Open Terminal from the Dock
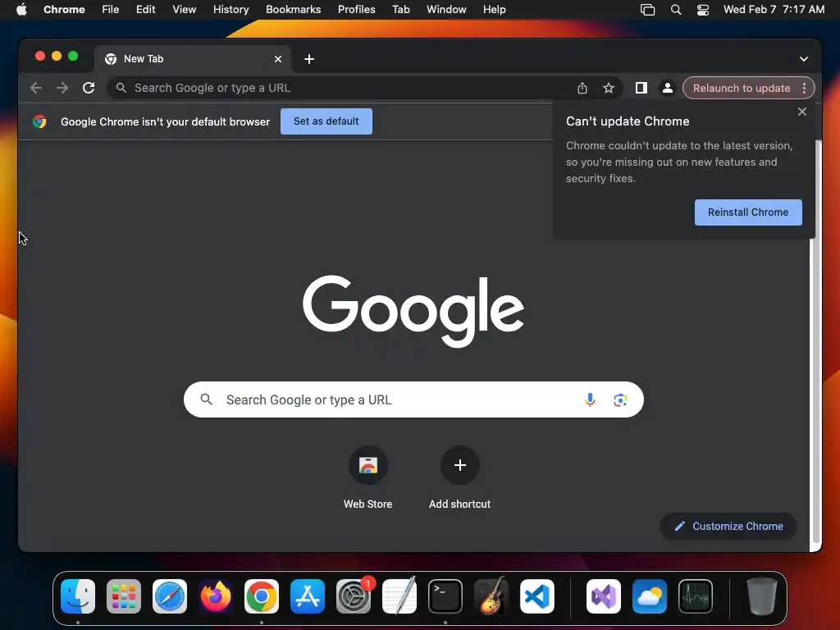This screenshot has width=840, height=630. [x=445, y=596]
